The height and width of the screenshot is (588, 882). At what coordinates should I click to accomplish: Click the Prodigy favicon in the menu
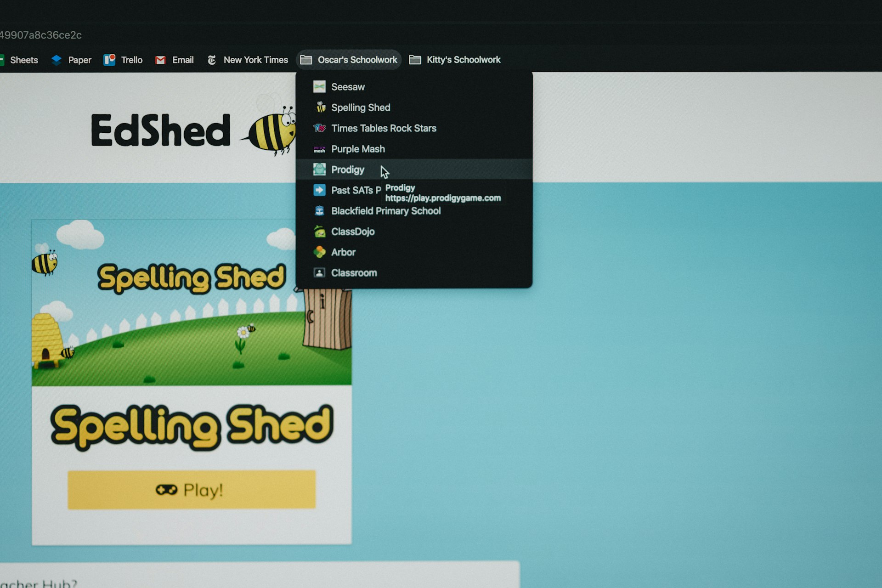(319, 170)
